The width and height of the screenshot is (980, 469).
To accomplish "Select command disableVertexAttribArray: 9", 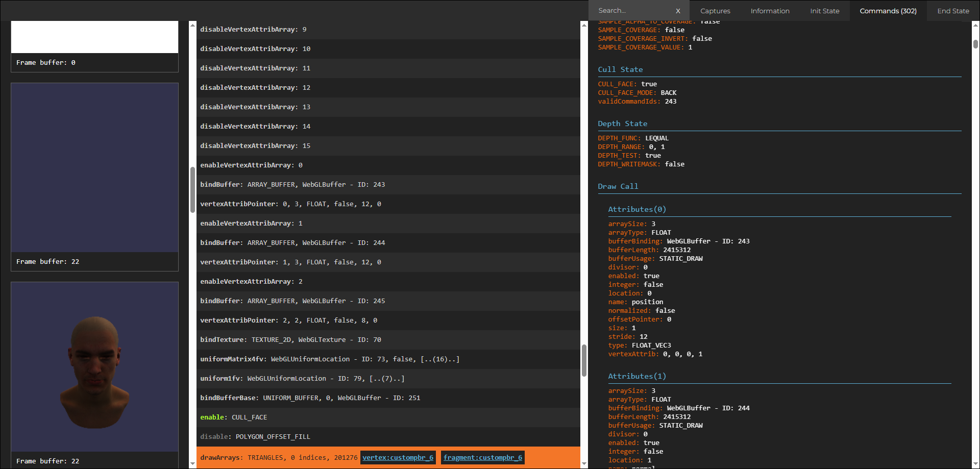I will 388,30.
